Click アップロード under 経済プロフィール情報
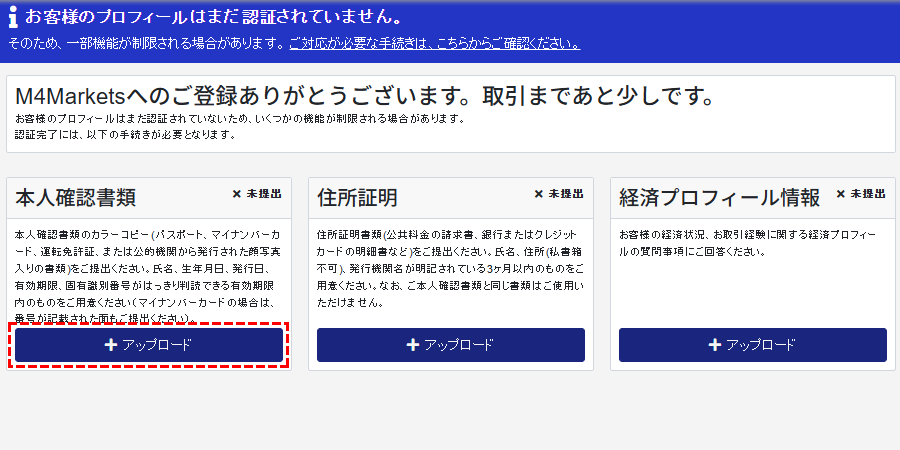This screenshot has width=900, height=450. (752, 345)
